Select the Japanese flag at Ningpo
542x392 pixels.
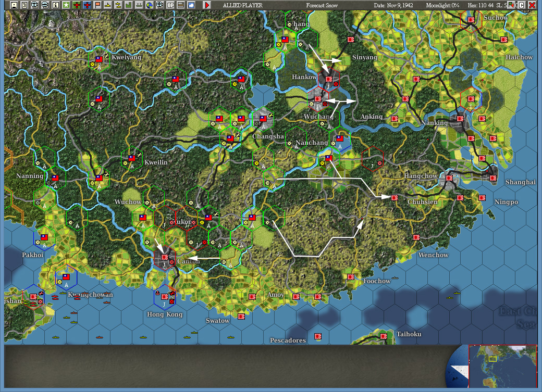[482, 197]
